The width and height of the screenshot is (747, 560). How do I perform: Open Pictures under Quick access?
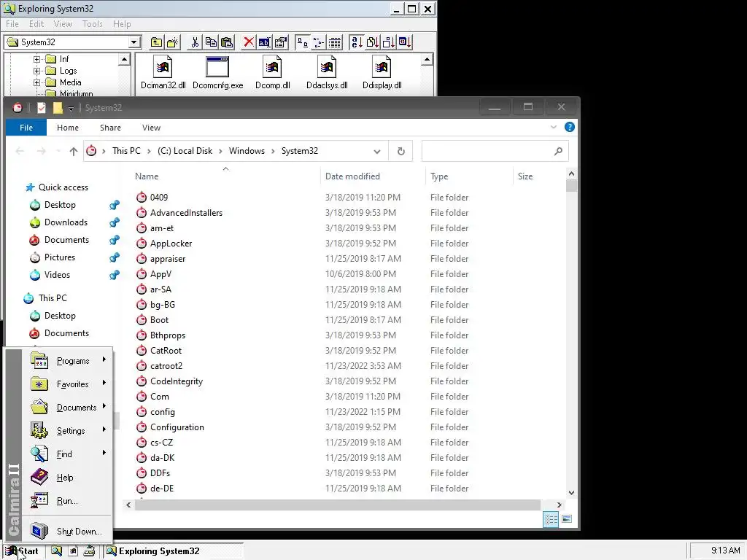60,257
